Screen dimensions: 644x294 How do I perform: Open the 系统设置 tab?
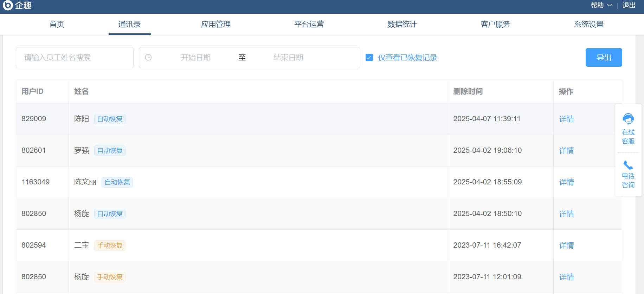tap(588, 24)
